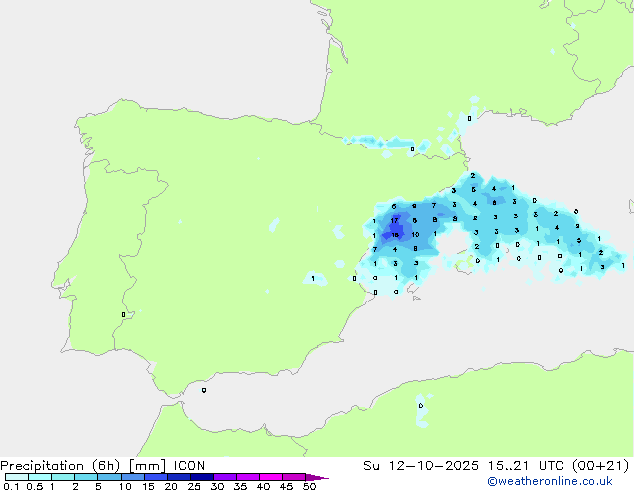
Task: Click the 17 mm rainfall value on map
Action: [395, 221]
